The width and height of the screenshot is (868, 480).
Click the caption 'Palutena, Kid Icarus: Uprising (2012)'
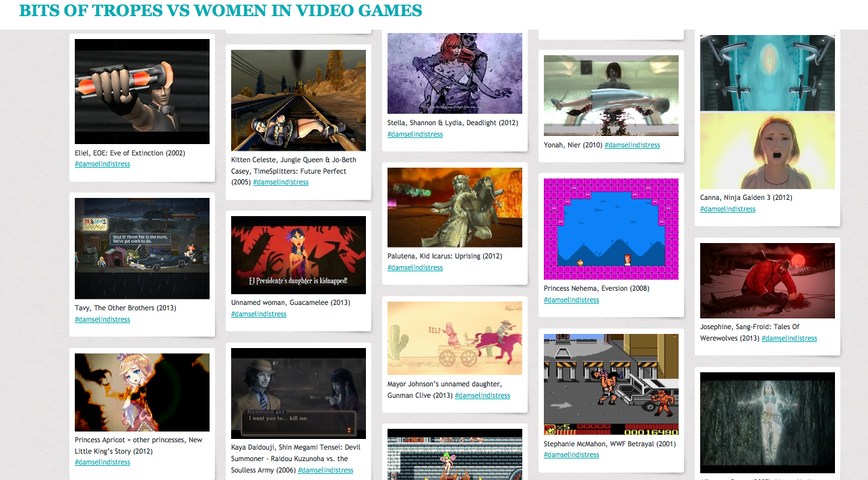445,256
